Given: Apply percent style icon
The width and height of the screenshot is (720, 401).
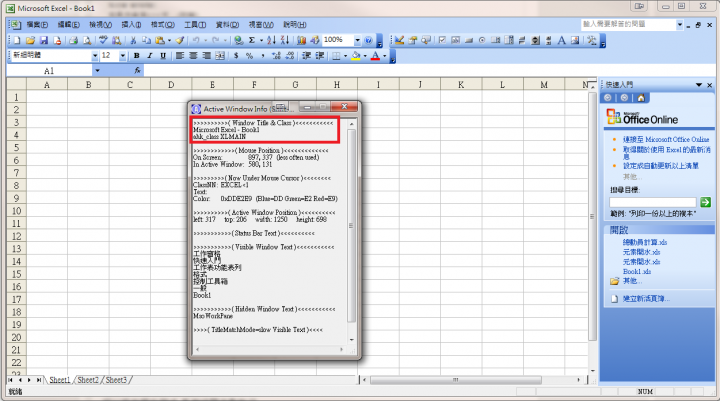Looking at the screenshot, I should tap(249, 56).
